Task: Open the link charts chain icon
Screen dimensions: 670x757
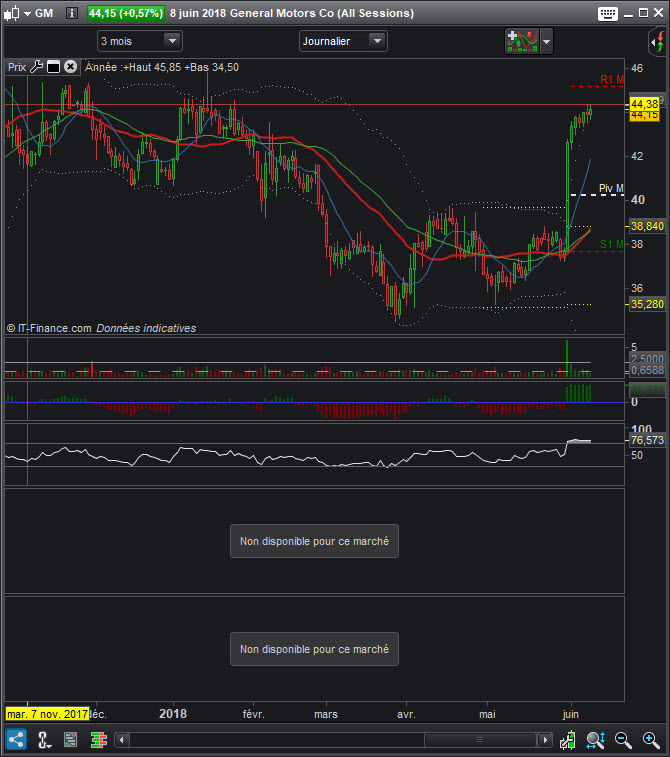Action: click(x=44, y=740)
